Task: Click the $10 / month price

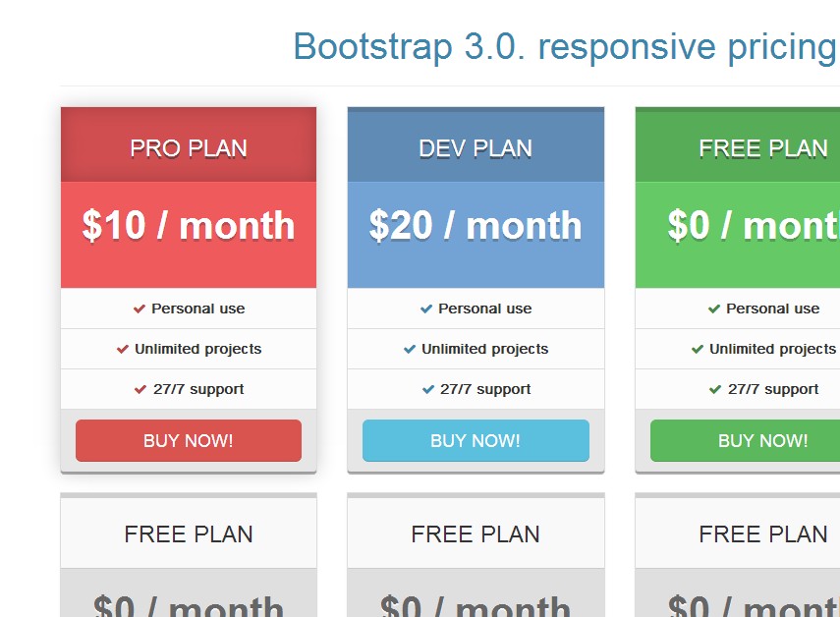Action: 189,226
